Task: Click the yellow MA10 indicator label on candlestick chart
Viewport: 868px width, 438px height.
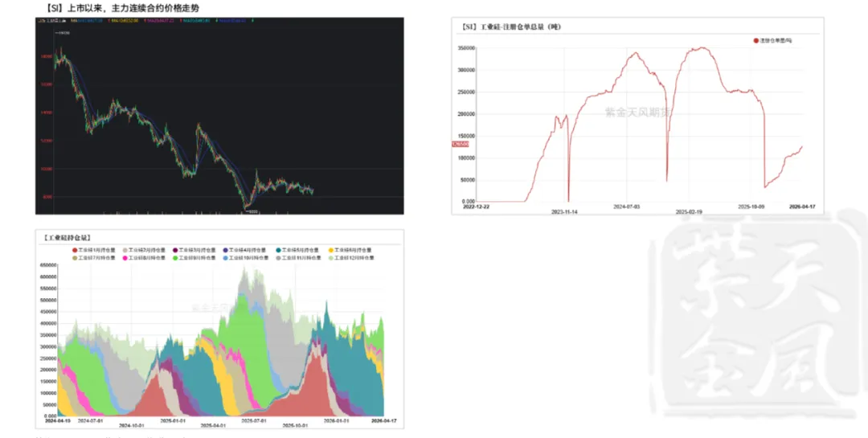Action: click(125, 21)
